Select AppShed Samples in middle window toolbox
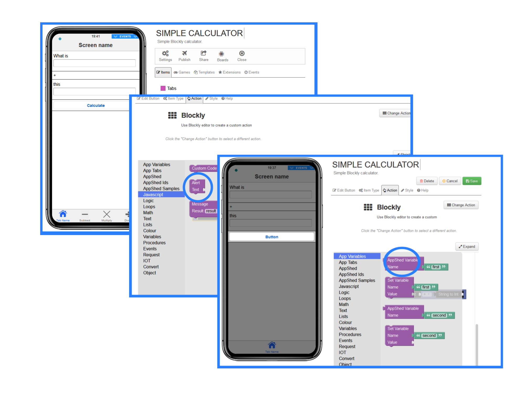 click(161, 188)
